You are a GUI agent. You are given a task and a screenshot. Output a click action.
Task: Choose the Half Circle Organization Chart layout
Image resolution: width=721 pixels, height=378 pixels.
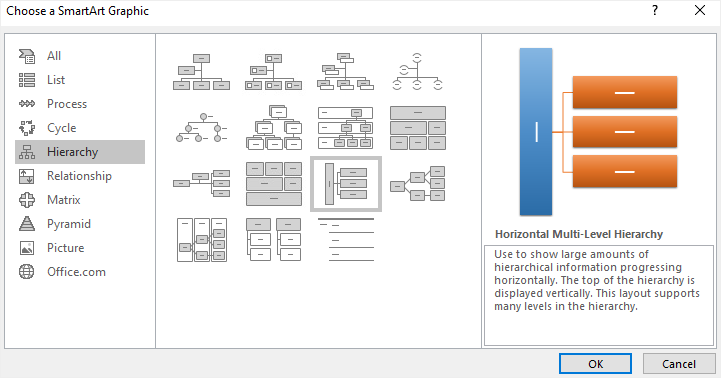tap(418, 71)
